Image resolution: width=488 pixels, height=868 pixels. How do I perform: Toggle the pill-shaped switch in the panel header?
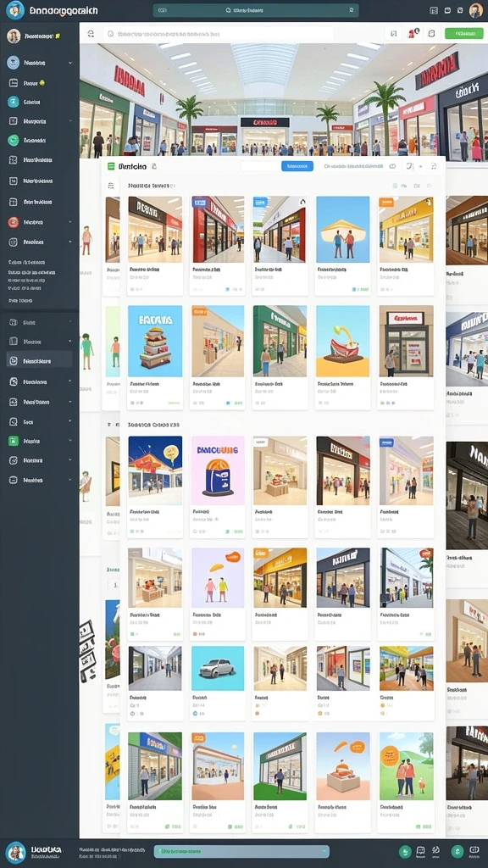tap(392, 166)
